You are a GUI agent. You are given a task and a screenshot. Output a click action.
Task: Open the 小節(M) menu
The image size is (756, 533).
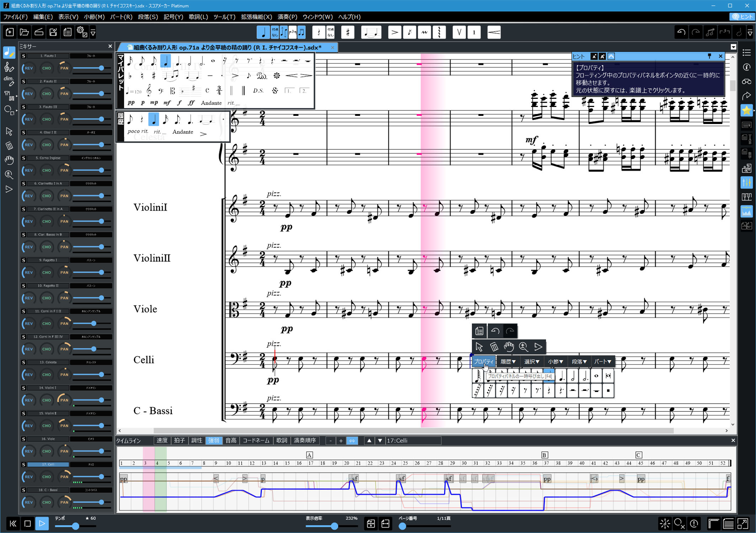click(94, 17)
